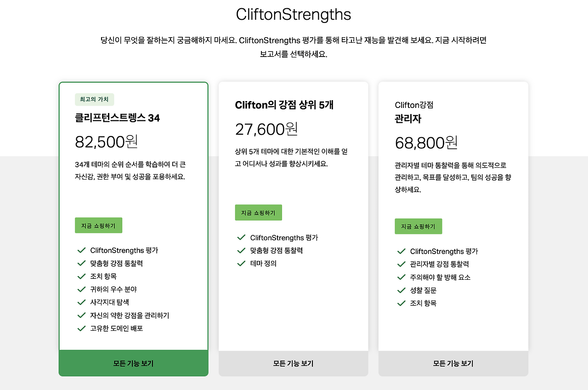Expand 모든 기능 보기 on the green card
Screen dimensions: 588x390
pos(133,363)
